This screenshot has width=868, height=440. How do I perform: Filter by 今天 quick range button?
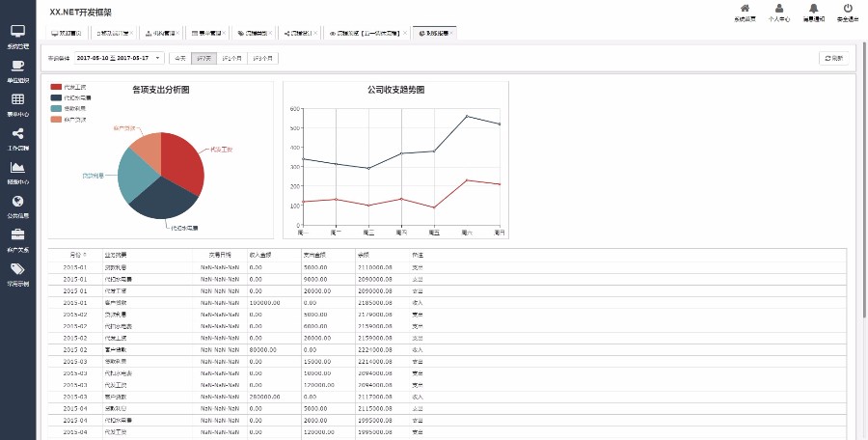[180, 58]
